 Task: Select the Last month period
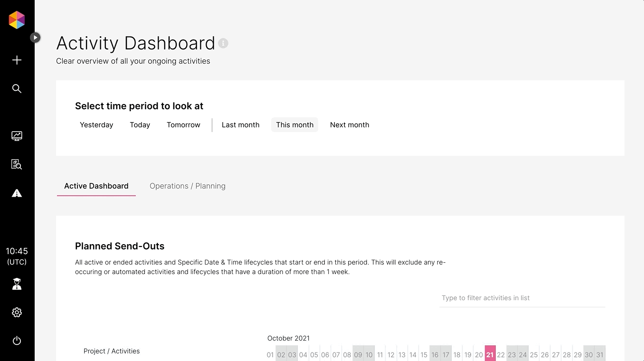[x=241, y=125]
